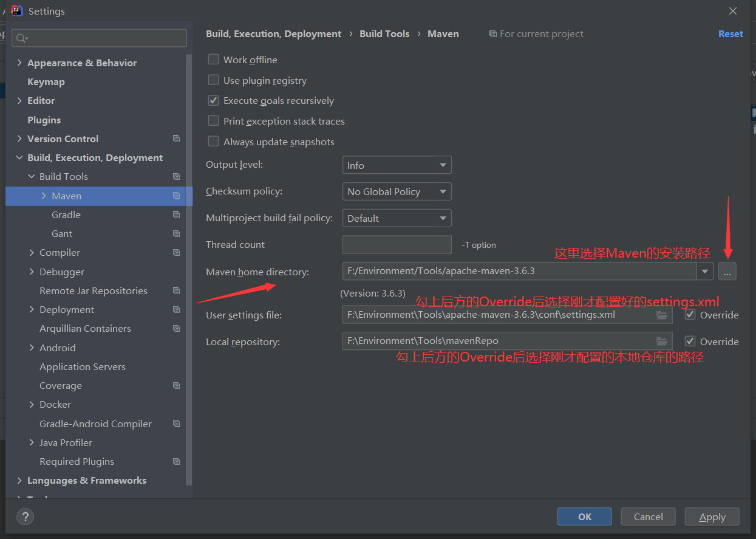Click the project-level icon beside Maven
This screenshot has width=756, height=539.
point(176,196)
